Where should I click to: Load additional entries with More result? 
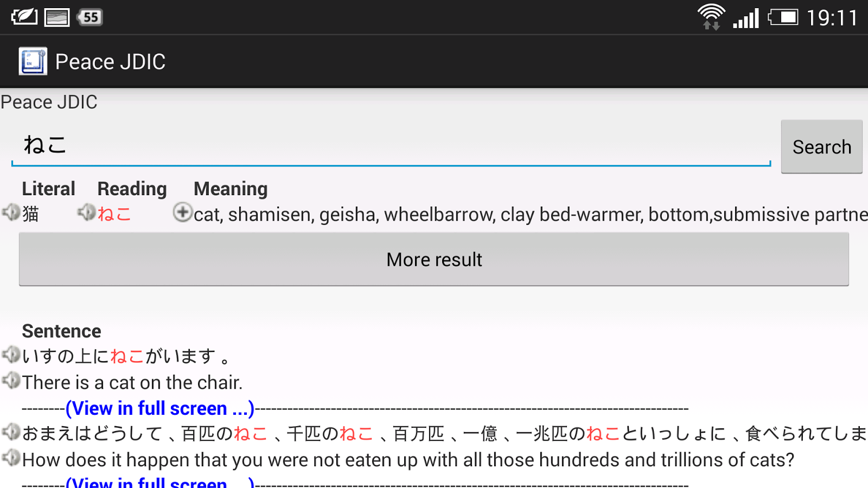(433, 259)
